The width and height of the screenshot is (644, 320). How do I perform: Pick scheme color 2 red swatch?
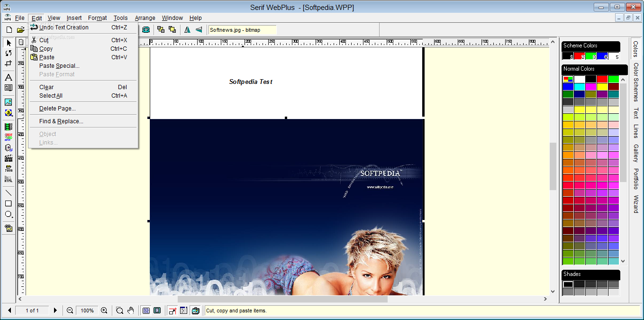579,56
